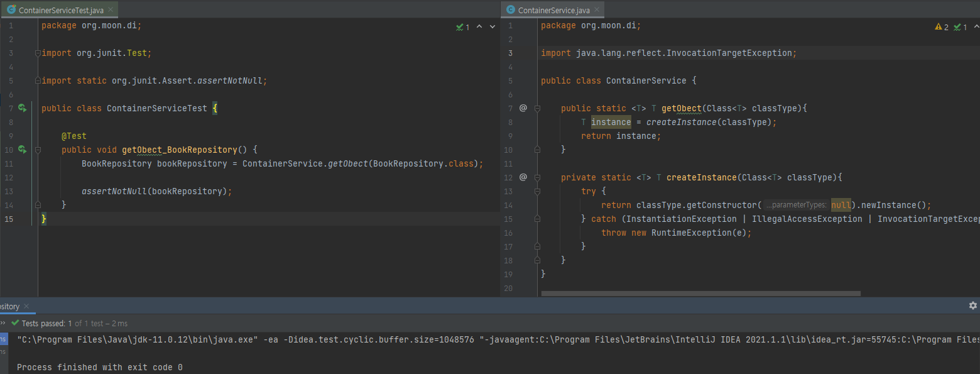980x374 pixels.
Task: Click the @Test annotation
Action: coord(74,136)
